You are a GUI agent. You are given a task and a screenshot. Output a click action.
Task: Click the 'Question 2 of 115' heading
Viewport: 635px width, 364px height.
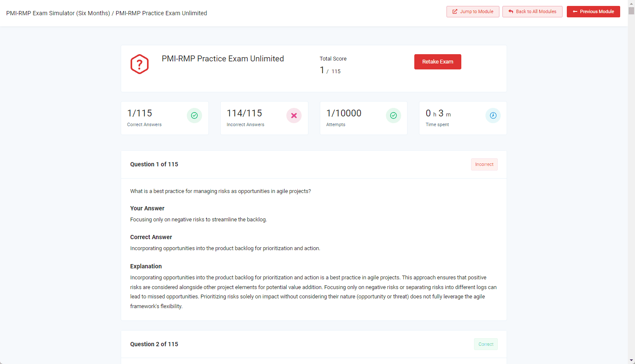pyautogui.click(x=154, y=344)
